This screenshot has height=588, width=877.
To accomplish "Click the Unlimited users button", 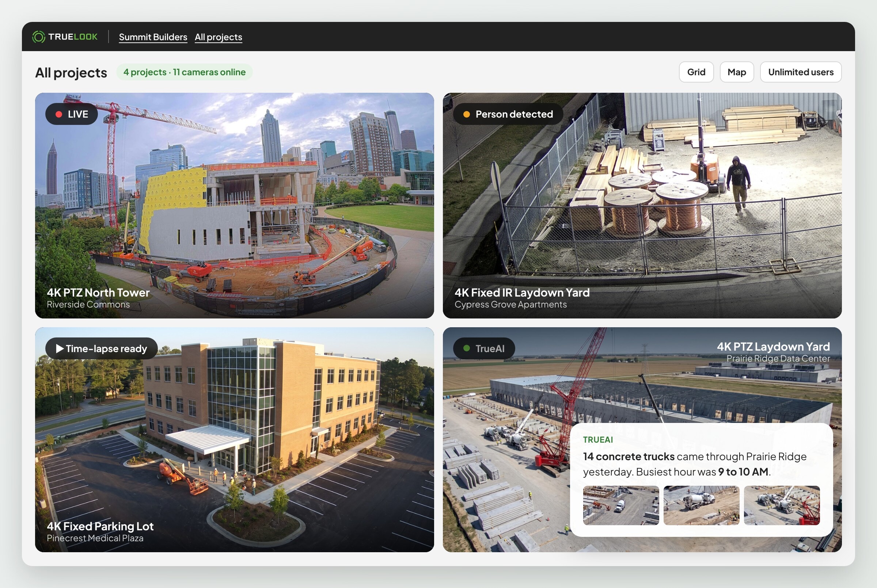I will click(801, 72).
